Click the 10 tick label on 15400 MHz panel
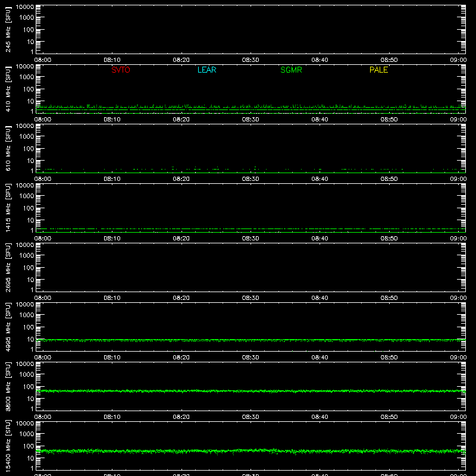The image size is (476, 476). pyautogui.click(x=30, y=458)
